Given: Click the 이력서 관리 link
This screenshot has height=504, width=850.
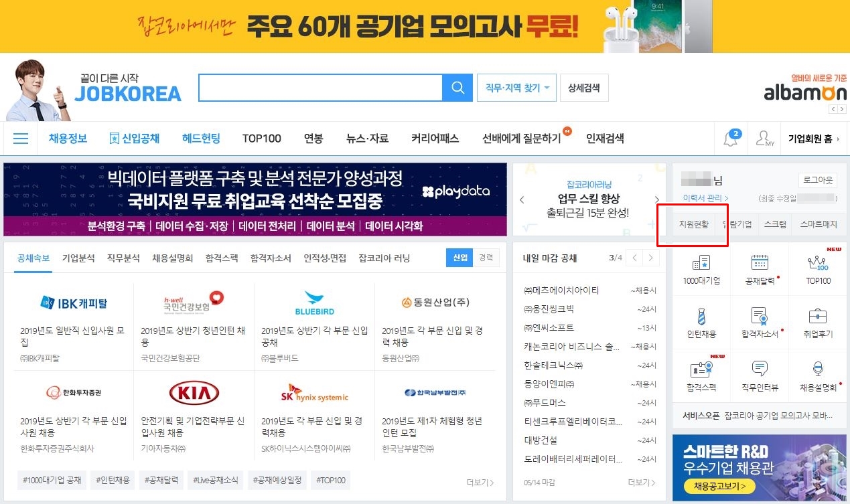Looking at the screenshot, I should point(705,198).
